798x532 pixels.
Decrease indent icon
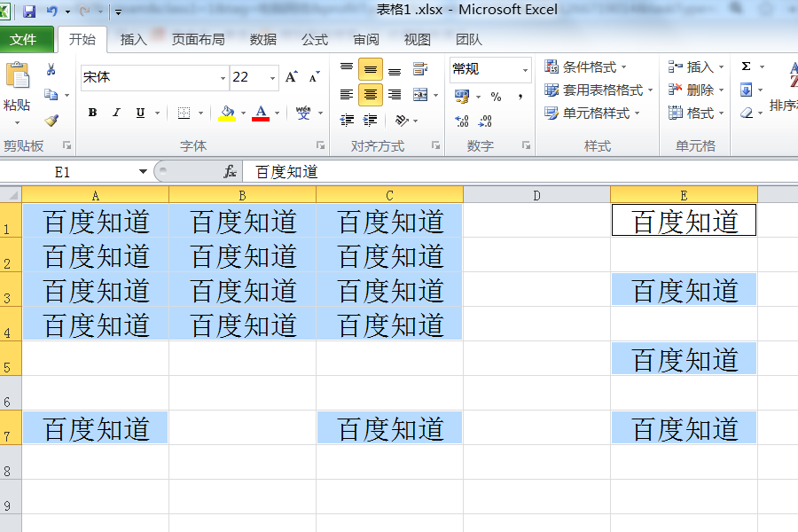(x=347, y=121)
